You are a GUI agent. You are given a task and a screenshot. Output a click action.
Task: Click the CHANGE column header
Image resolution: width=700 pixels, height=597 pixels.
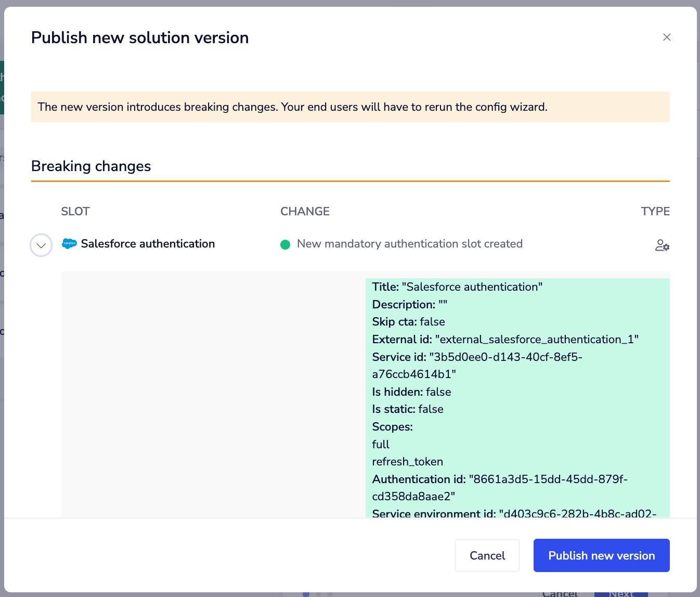point(305,211)
